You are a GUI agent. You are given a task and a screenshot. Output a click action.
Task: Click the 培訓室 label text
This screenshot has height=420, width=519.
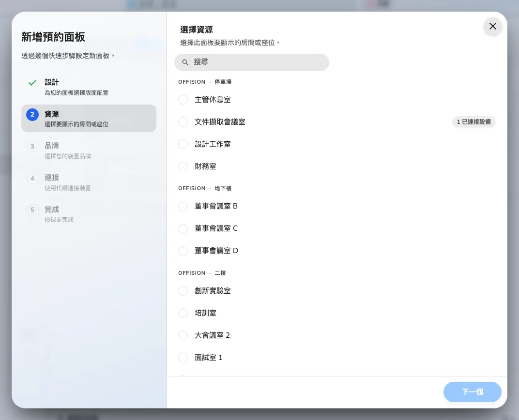coord(205,313)
